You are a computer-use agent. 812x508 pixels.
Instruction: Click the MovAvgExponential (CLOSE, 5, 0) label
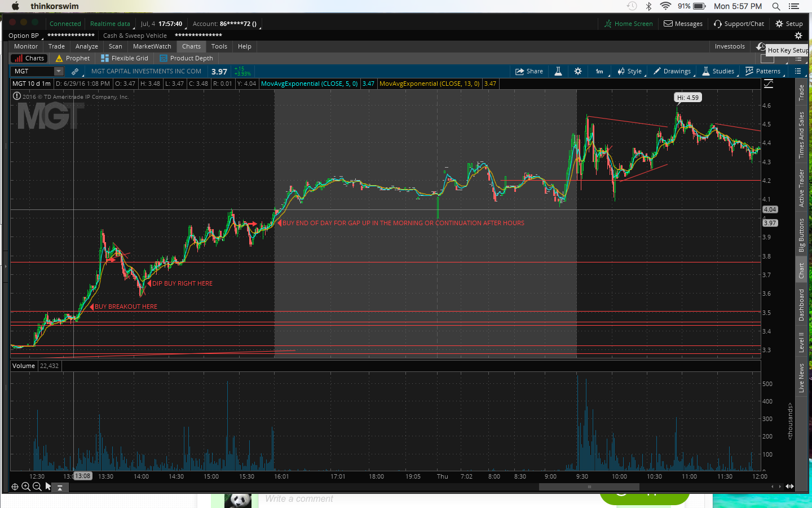point(310,84)
